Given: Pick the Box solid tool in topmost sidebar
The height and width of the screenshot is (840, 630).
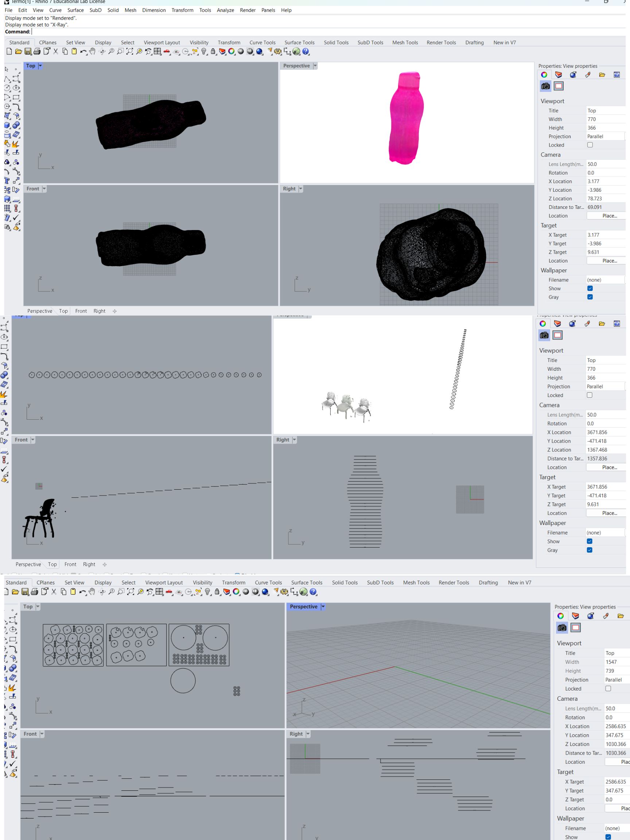Looking at the screenshot, I should [x=7, y=125].
